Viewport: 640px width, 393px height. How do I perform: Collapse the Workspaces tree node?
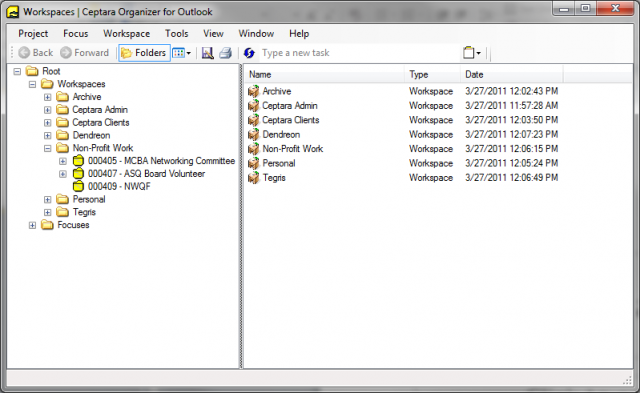32,84
